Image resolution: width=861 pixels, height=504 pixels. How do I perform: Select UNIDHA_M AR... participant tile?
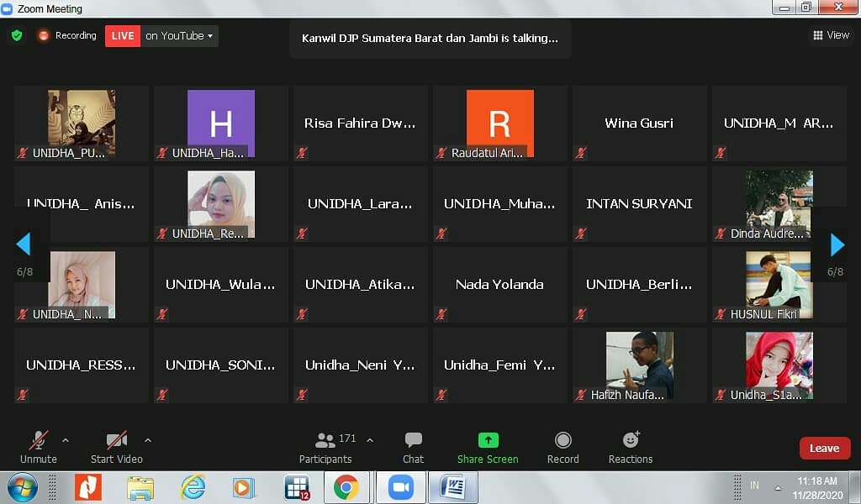point(779,123)
